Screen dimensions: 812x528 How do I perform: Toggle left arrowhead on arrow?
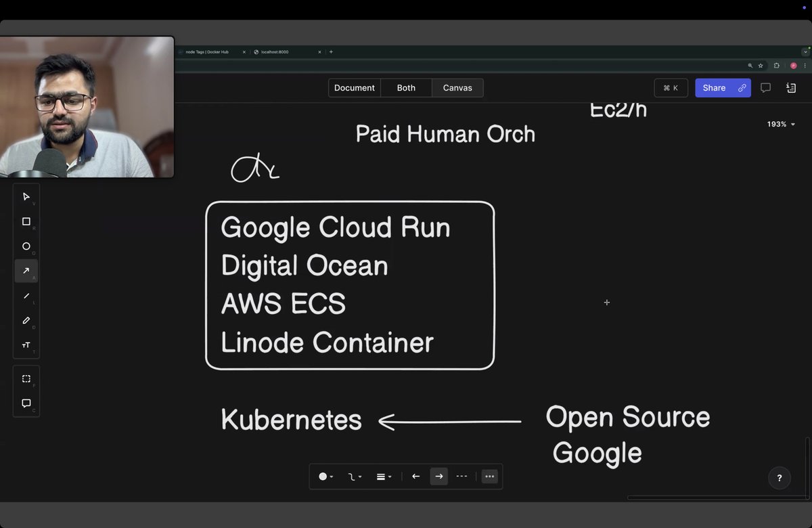(416, 477)
